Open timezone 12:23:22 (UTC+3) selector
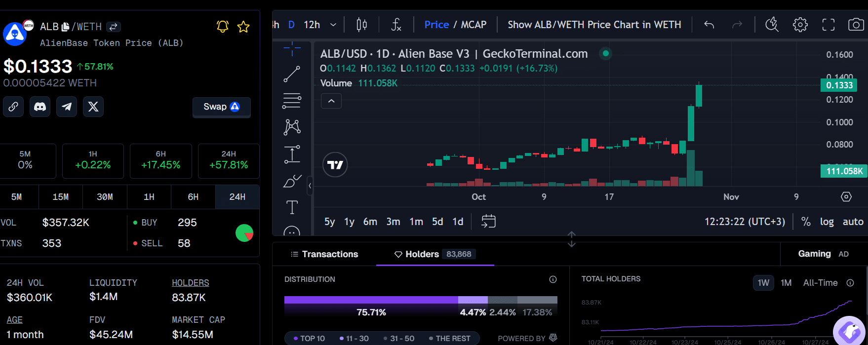Viewport: 868px width, 345px height. 745,222
